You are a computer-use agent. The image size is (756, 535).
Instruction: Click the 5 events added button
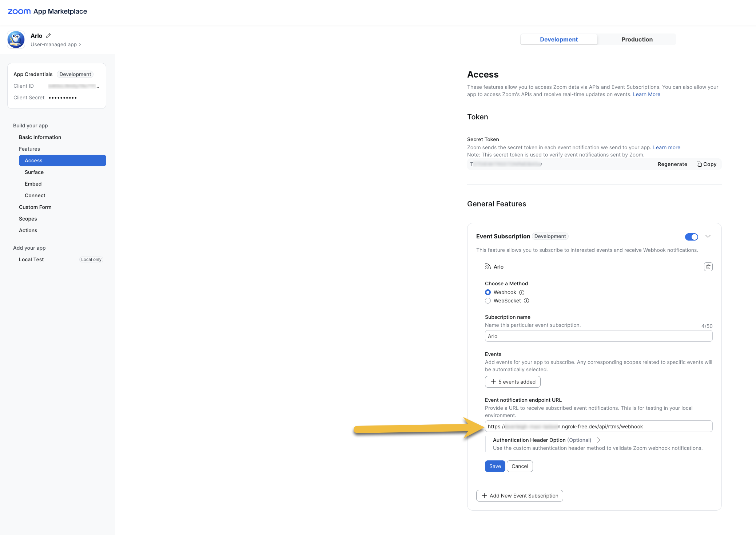[513, 382]
